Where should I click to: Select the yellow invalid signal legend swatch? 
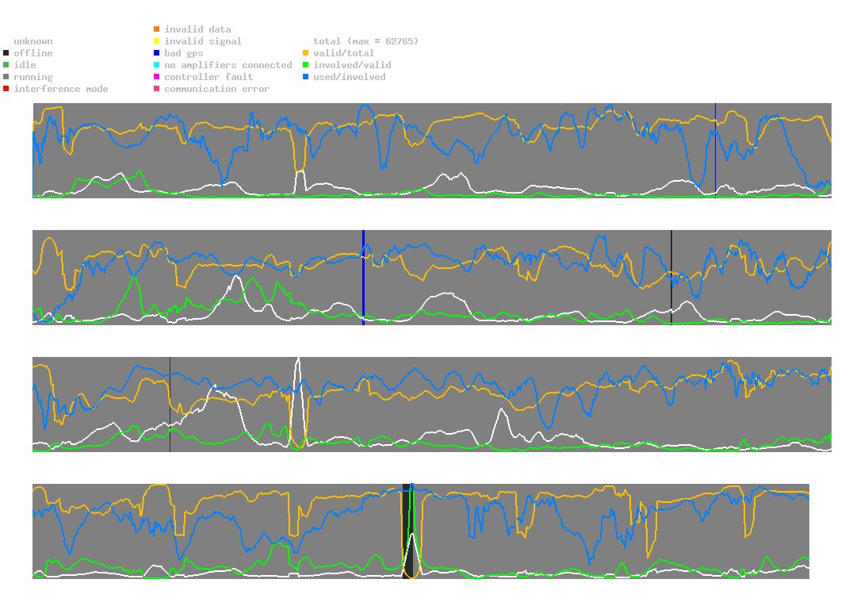click(x=157, y=41)
